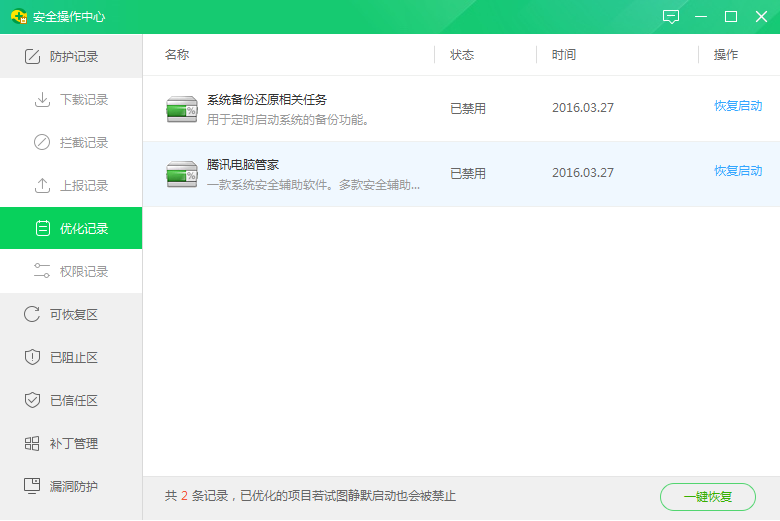Switch to 权限记录 tab
This screenshot has height=521, width=780.
[71, 271]
